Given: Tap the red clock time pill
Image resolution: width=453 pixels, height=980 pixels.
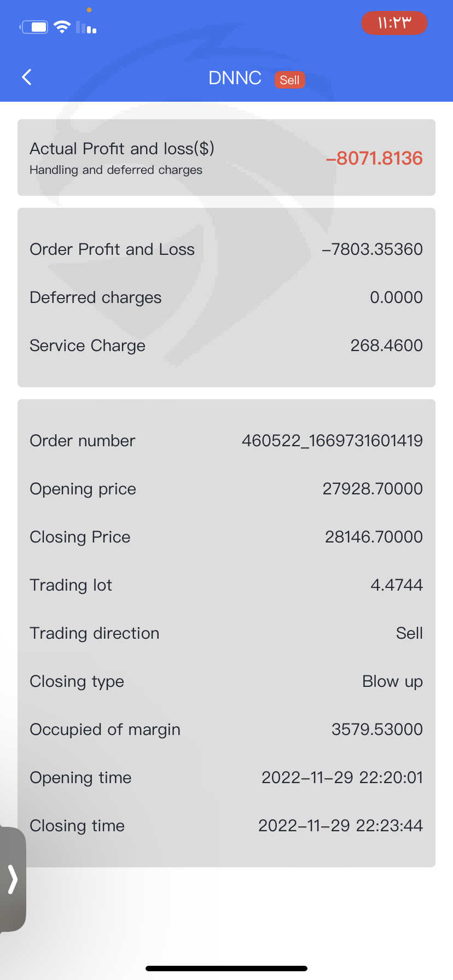Looking at the screenshot, I should [x=394, y=23].
